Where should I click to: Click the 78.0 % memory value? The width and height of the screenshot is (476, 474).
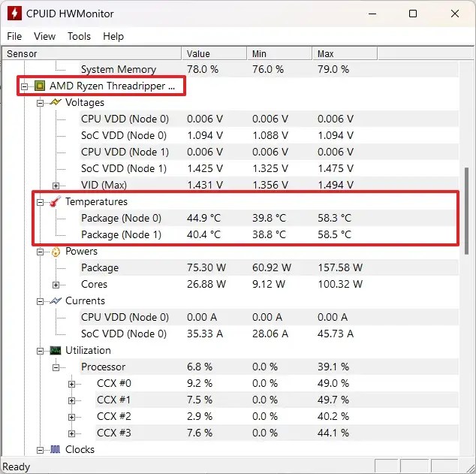[203, 69]
